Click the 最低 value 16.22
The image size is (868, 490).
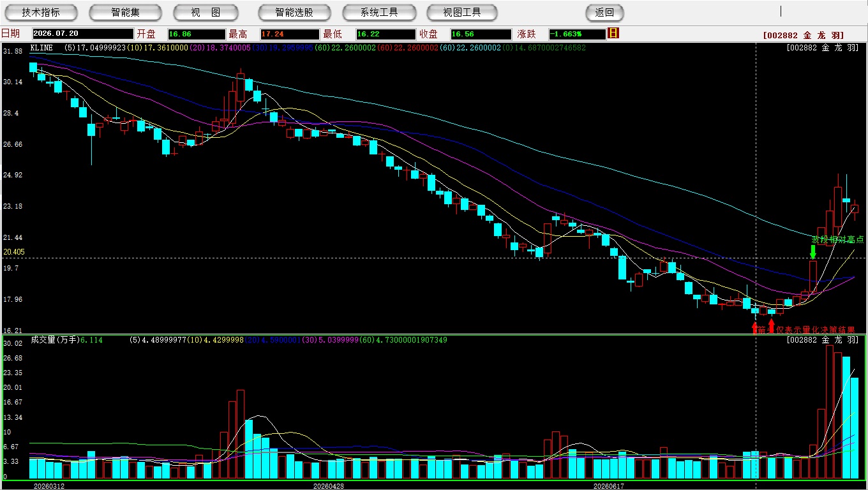click(385, 34)
